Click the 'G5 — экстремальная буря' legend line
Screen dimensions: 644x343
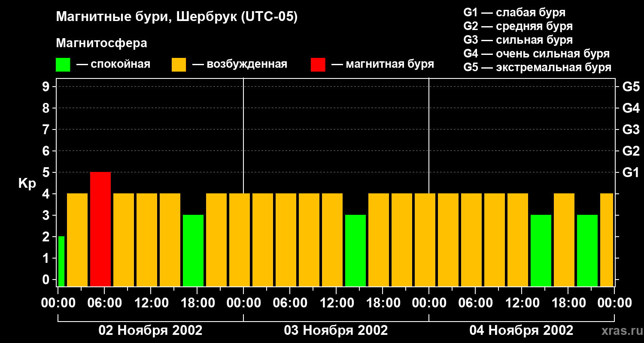click(x=538, y=67)
